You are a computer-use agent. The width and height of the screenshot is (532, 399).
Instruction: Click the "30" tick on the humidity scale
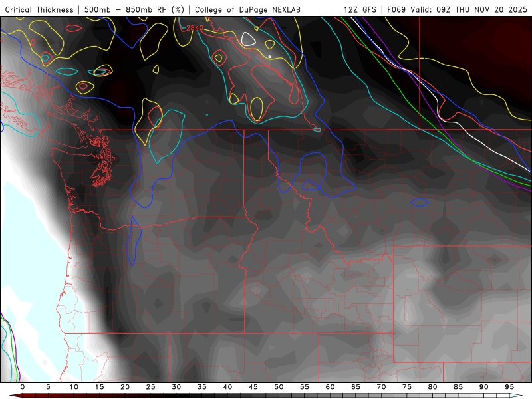tap(176, 387)
